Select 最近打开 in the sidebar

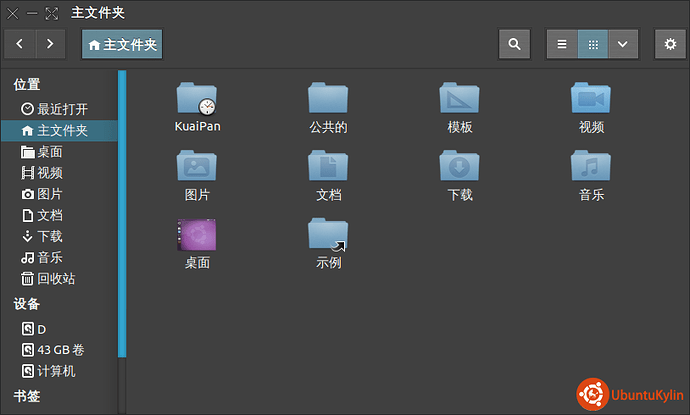(x=62, y=109)
